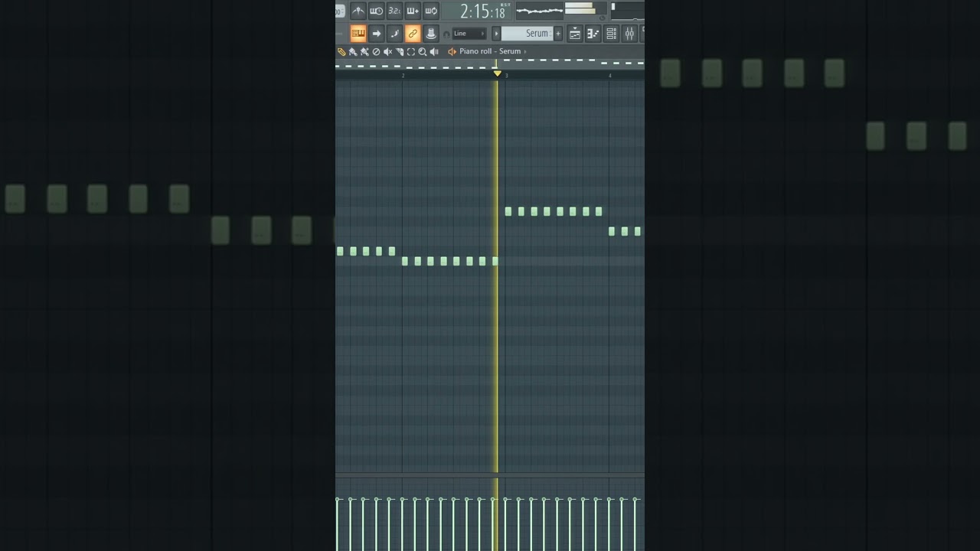Select first note of the highest-pitched group
980x551 pixels.
pos(508,211)
